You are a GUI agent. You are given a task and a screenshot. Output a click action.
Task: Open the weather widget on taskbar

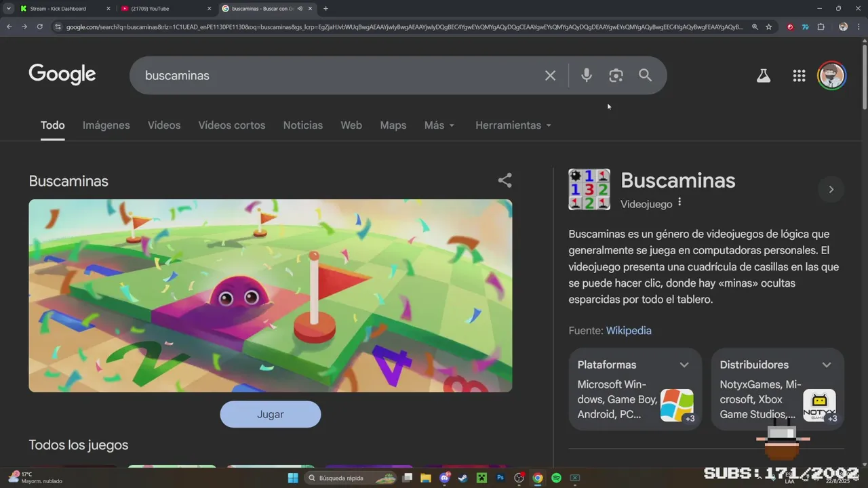click(x=35, y=478)
